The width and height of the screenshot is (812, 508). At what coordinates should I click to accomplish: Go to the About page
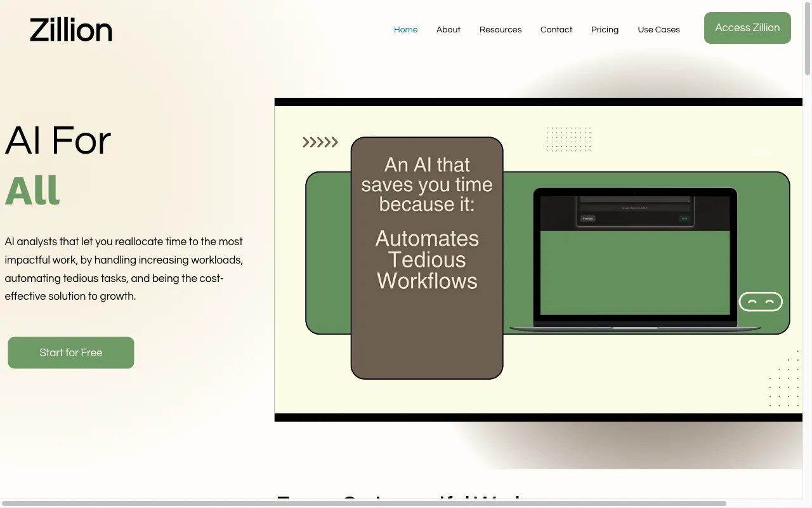(449, 29)
